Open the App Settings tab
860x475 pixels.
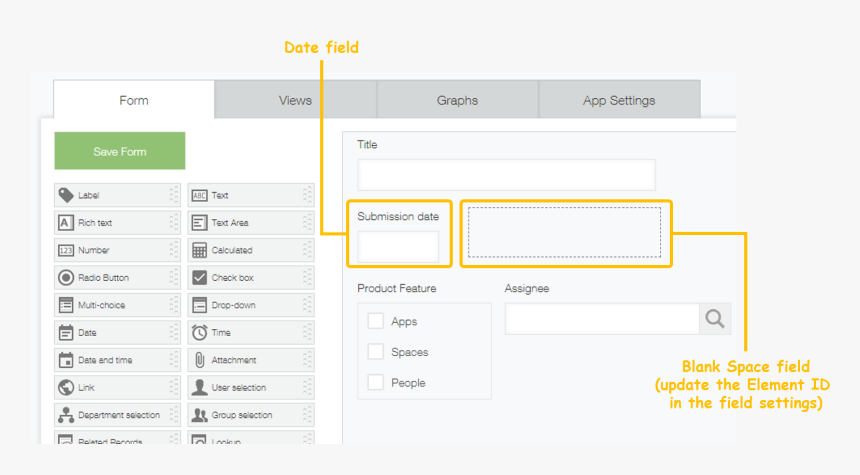point(619,100)
